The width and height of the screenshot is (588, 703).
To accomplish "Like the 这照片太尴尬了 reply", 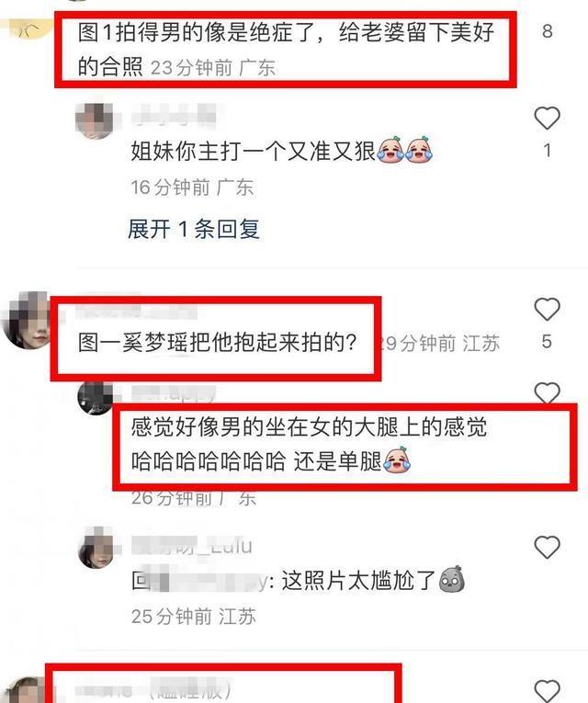I will pyautogui.click(x=547, y=548).
